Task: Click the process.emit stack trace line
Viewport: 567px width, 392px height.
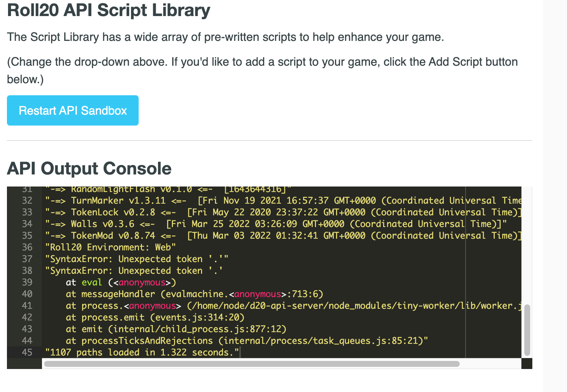Action: point(155,317)
